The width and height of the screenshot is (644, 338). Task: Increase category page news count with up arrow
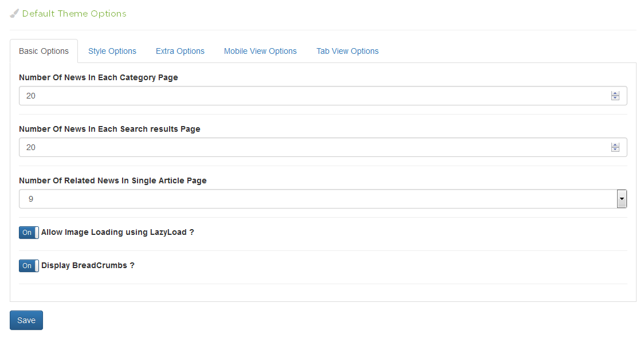[x=615, y=93]
